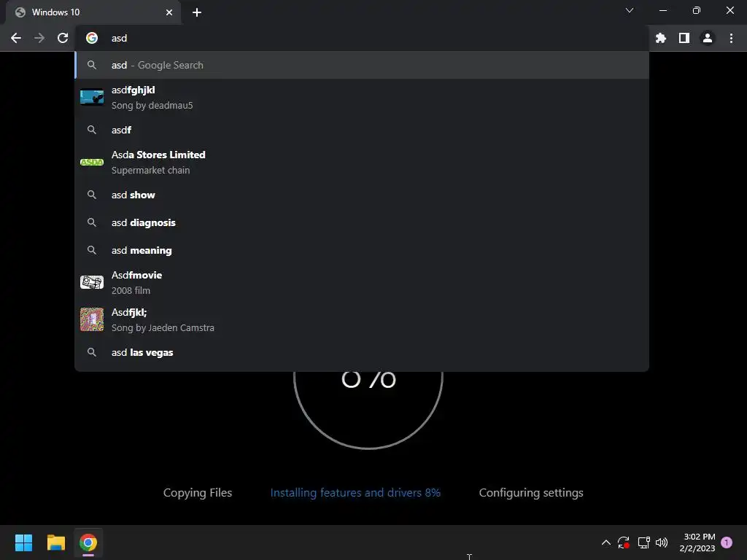Open the Windows Start button

click(23, 542)
